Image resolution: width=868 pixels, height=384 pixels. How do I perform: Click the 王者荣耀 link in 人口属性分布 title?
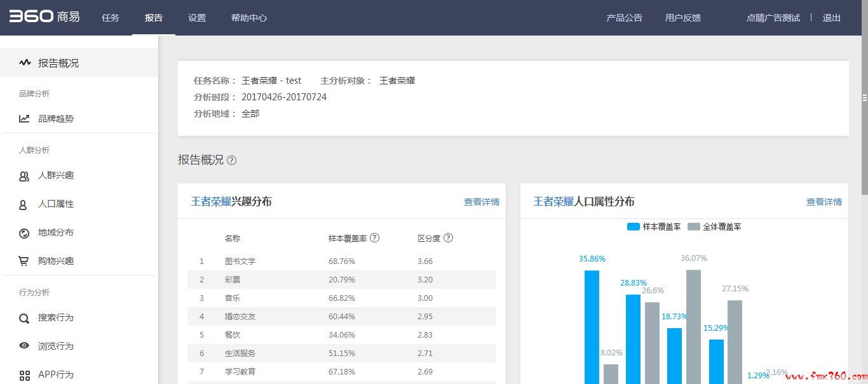553,202
